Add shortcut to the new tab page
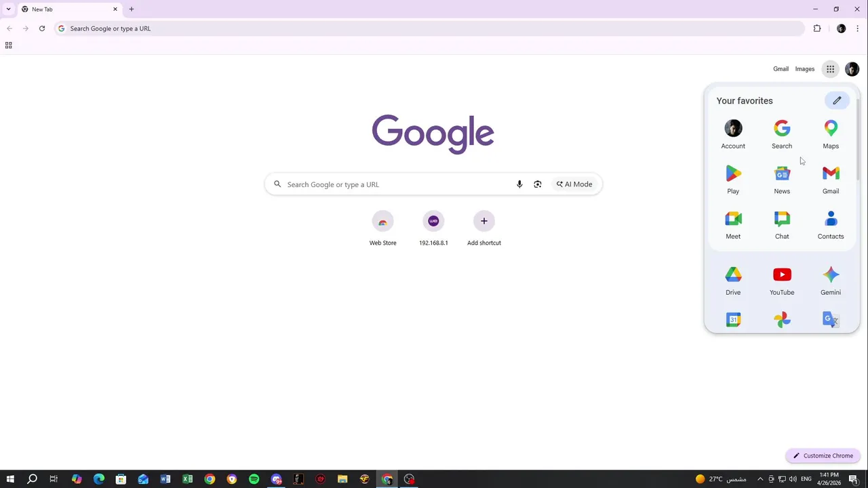868x488 pixels. (x=484, y=229)
